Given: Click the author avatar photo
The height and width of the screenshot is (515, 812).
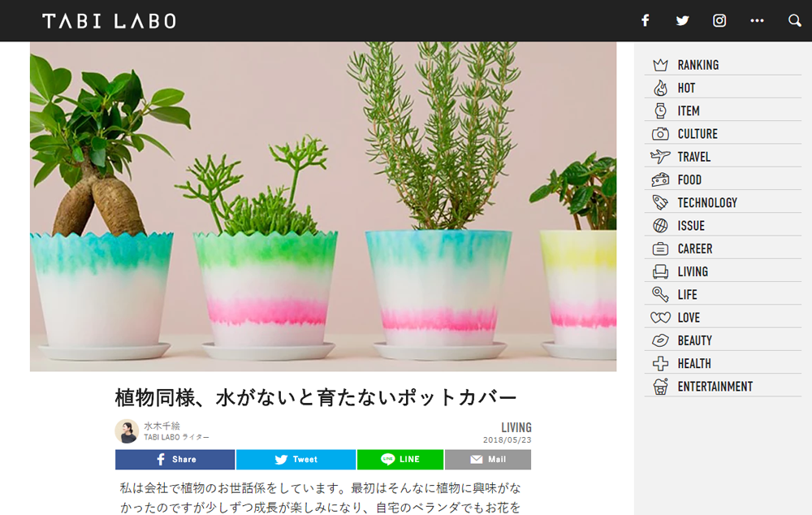Looking at the screenshot, I should [x=127, y=431].
